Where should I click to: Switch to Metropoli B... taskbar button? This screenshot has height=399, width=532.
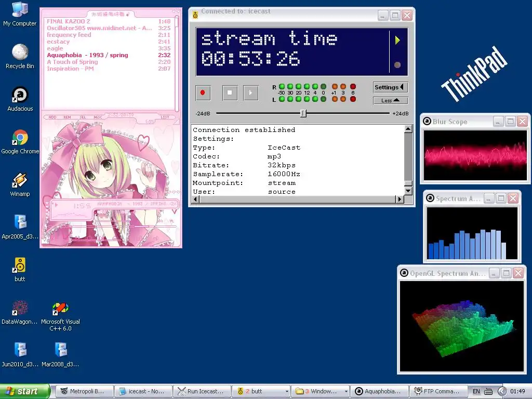[84, 391]
